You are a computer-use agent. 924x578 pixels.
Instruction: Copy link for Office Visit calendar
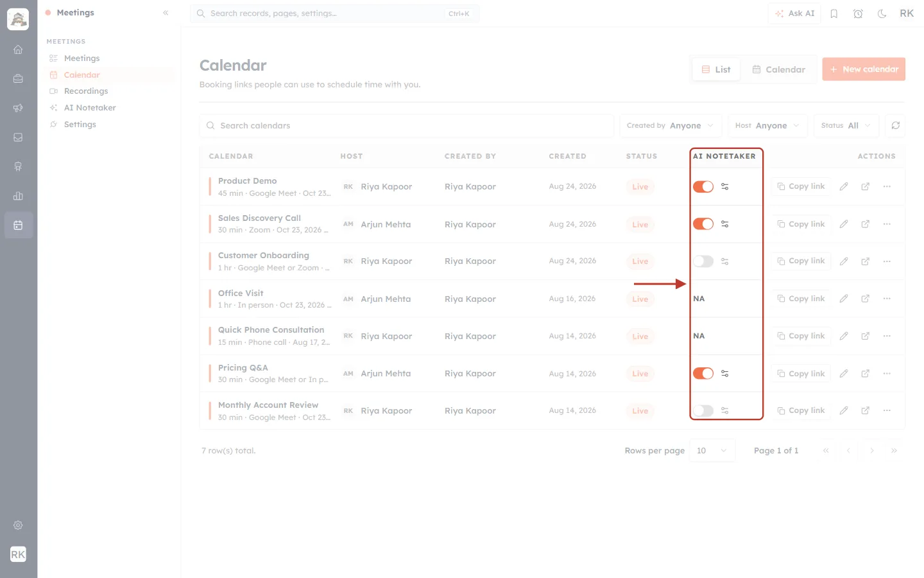[x=801, y=299]
